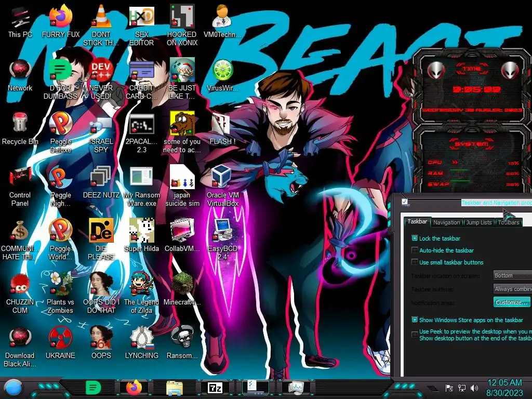Viewport: 532px width, 399px height.
Task: Select the CollabVM... desktop icon
Action: coord(182,235)
